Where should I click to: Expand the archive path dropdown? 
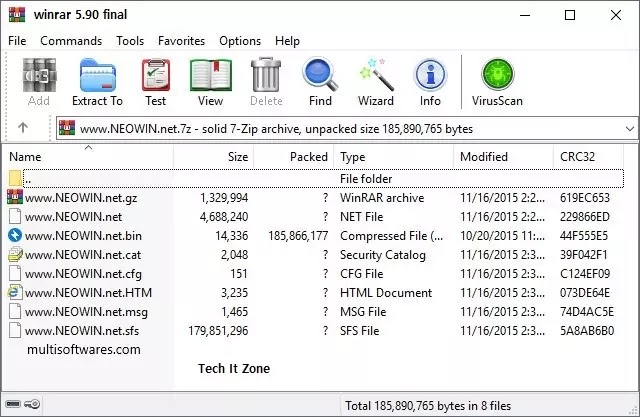(x=629, y=129)
